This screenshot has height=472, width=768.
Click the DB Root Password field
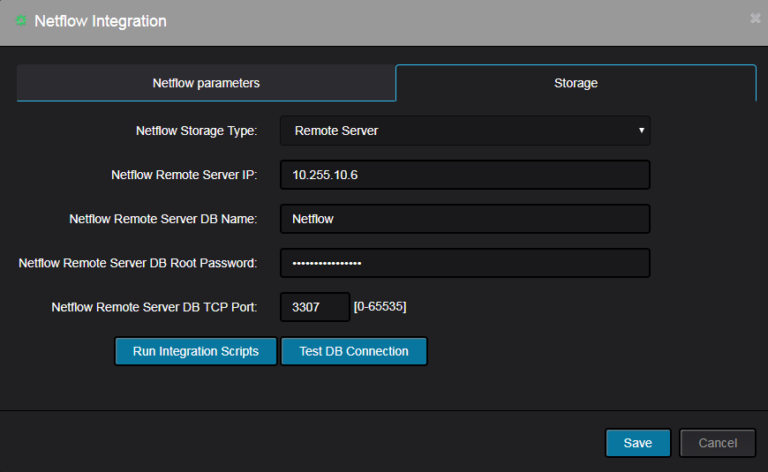click(465, 263)
